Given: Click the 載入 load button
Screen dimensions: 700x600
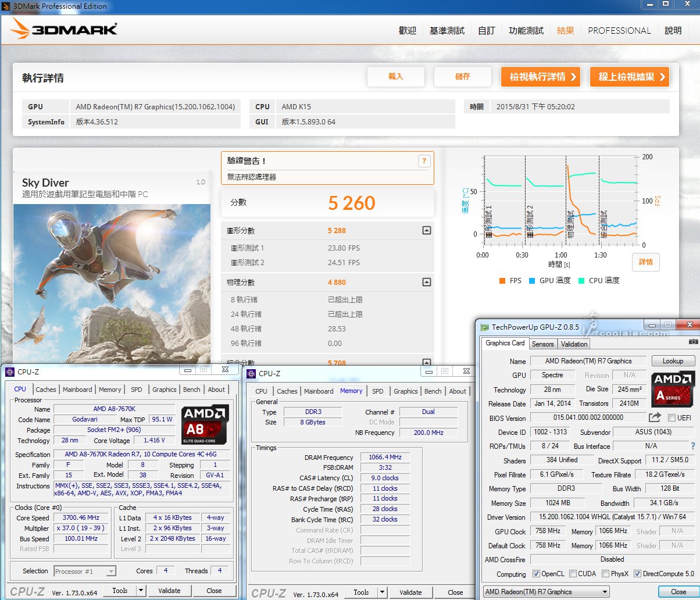Looking at the screenshot, I should point(396,77).
